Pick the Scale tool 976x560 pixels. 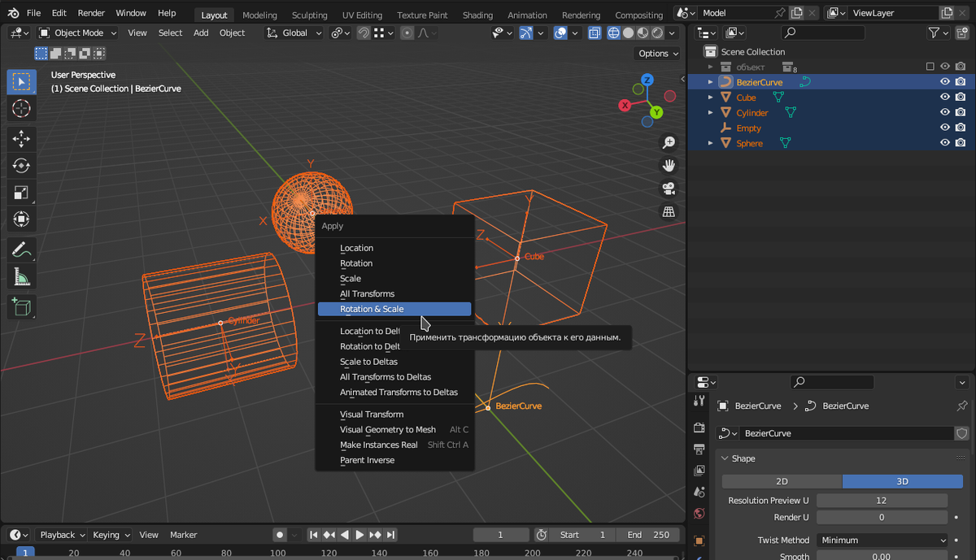[x=22, y=193]
